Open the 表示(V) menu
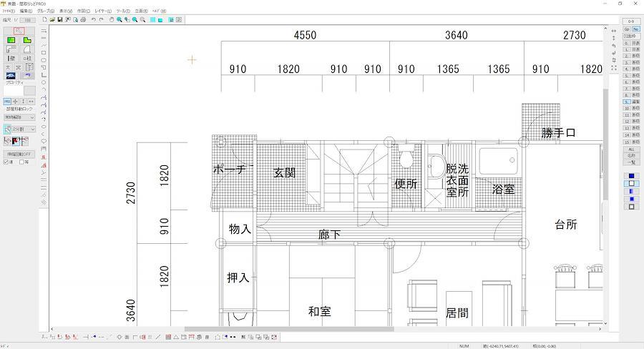 click(66, 11)
